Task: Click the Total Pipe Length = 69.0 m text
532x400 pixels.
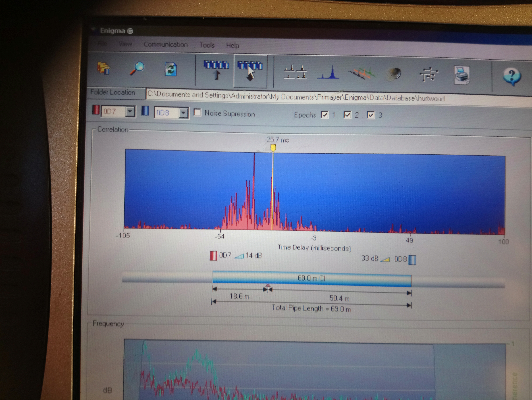Action: [x=311, y=308]
